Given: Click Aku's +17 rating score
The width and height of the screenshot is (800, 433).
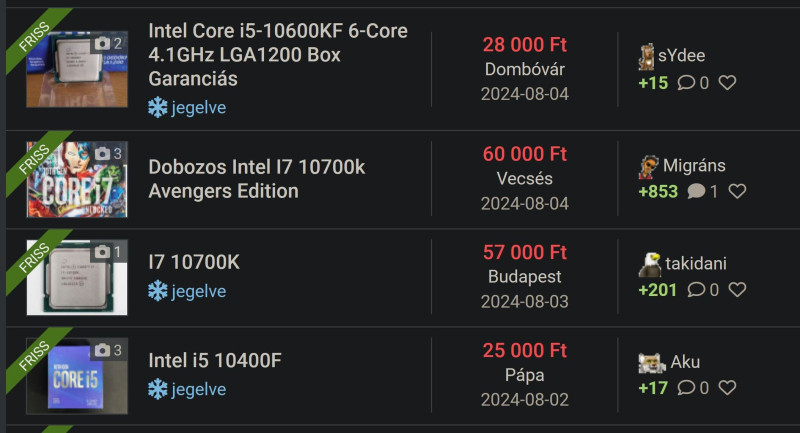Looking at the screenshot, I should click(x=653, y=388).
